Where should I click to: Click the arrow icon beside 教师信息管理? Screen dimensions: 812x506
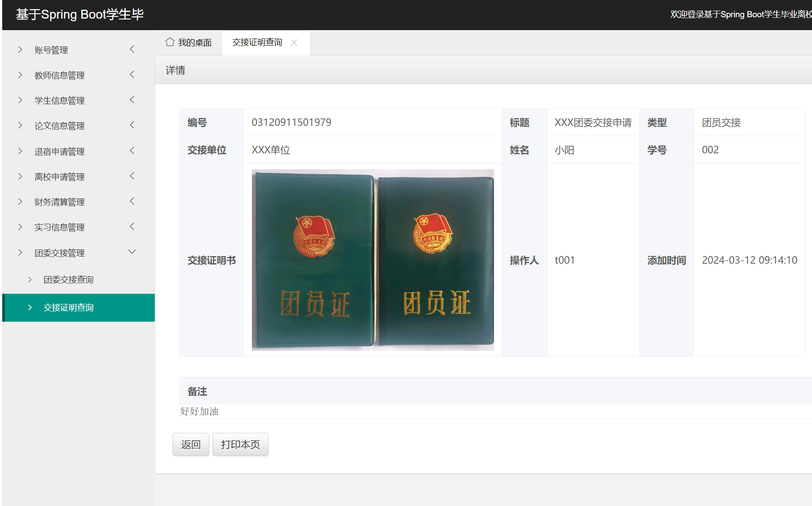click(x=20, y=75)
